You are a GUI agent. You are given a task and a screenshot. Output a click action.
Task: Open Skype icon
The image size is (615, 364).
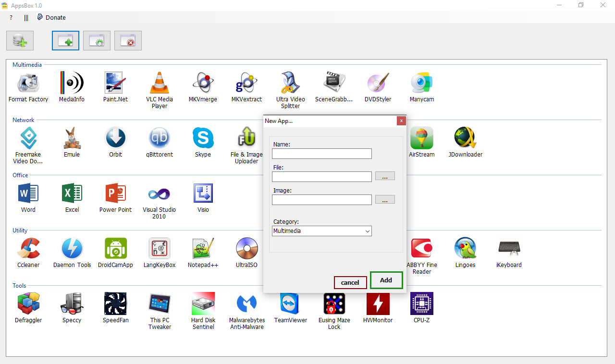203,138
